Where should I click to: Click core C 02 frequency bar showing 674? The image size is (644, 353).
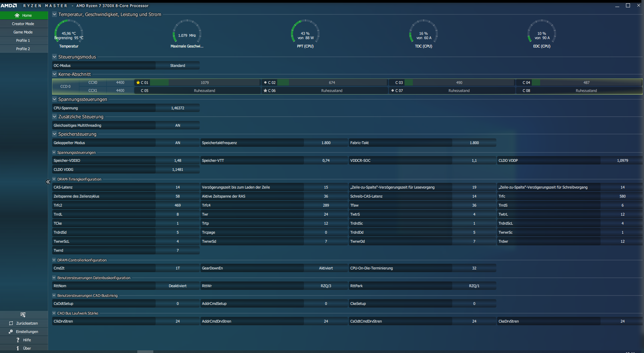tap(332, 83)
